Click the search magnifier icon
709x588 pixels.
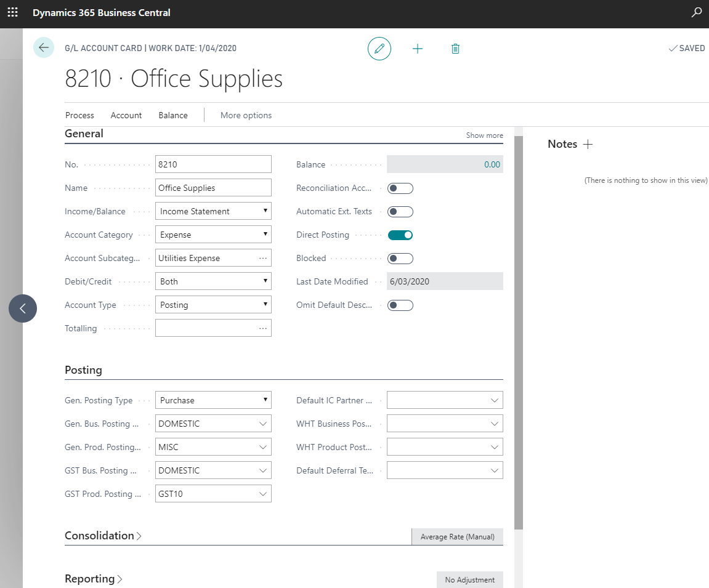[697, 12]
